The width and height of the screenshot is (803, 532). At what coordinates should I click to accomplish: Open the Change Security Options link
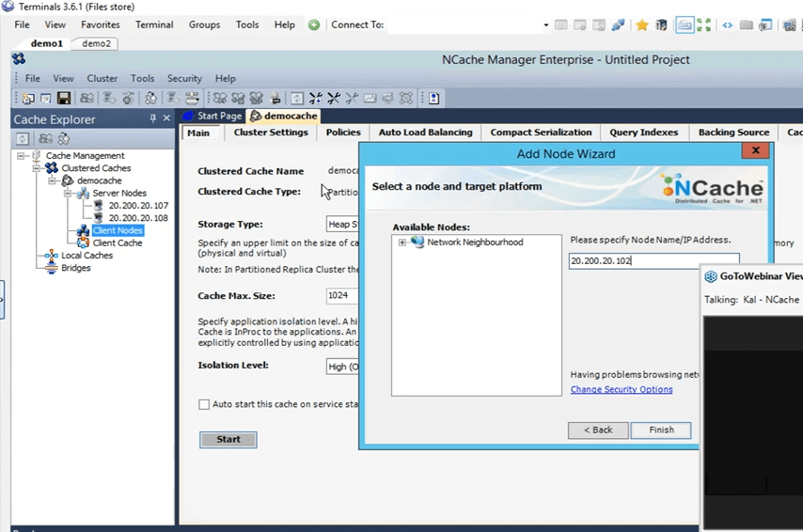622,389
